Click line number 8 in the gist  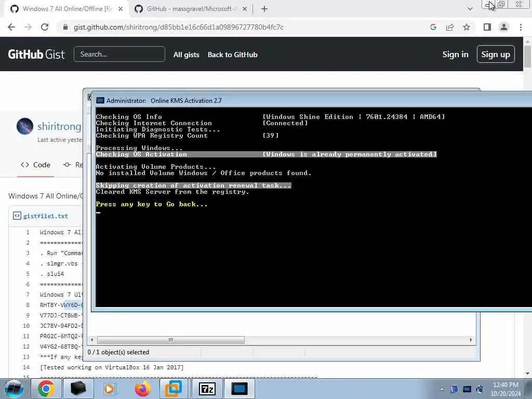point(28,305)
